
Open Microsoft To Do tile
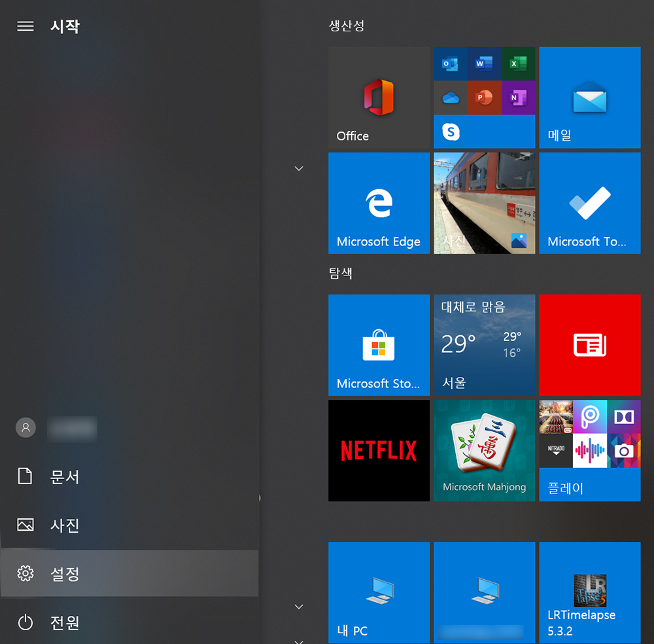tap(590, 203)
